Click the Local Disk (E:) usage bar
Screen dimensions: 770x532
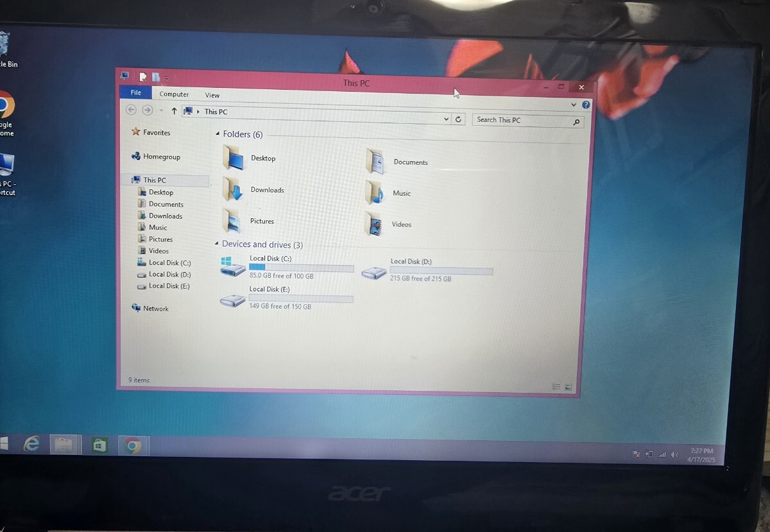tap(301, 298)
